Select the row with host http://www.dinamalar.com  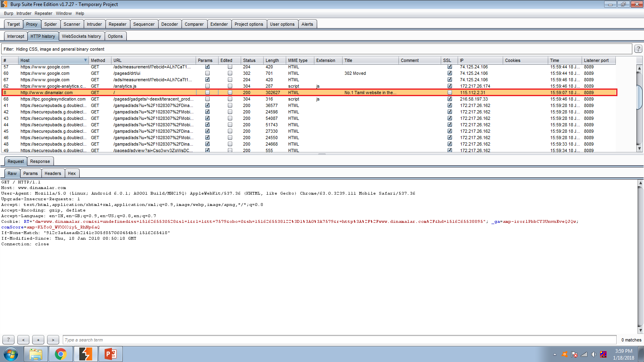pyautogui.click(x=309, y=93)
